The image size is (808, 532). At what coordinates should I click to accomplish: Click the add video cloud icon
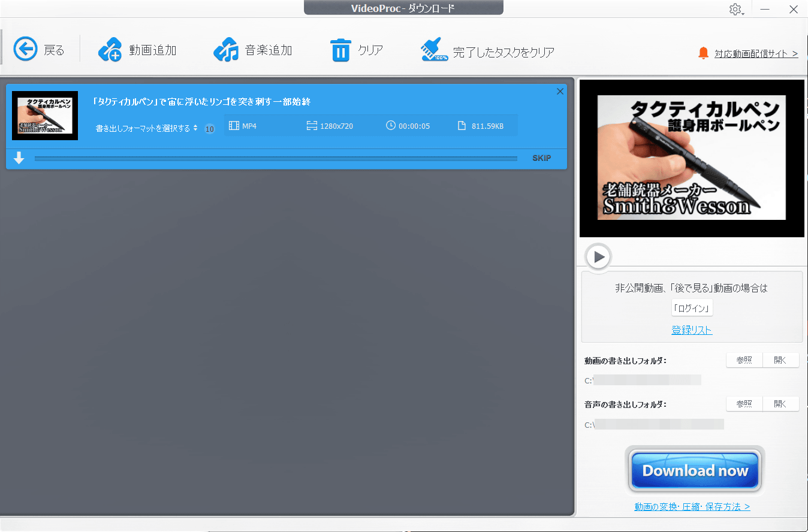pyautogui.click(x=110, y=50)
